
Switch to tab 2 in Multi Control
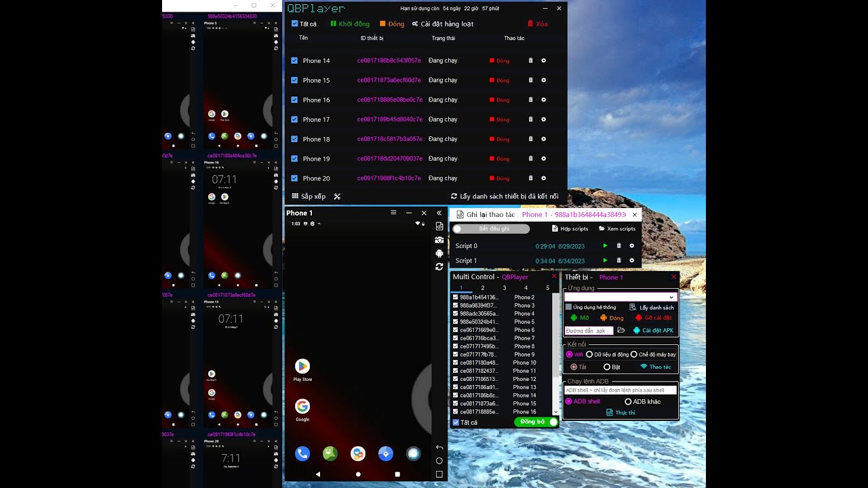pos(483,288)
